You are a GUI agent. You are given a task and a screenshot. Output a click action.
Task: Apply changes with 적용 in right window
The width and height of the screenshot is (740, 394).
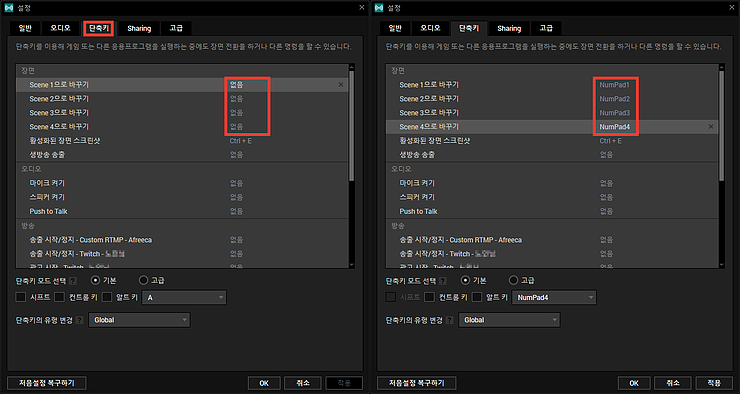pyautogui.click(x=714, y=383)
